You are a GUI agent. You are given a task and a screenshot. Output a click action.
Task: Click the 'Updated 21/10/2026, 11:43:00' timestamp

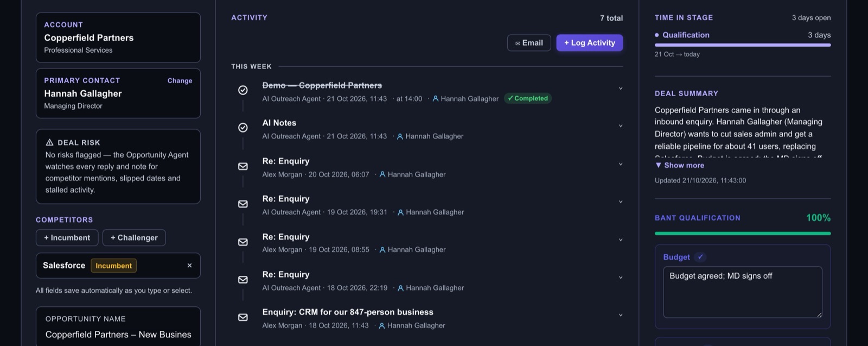pos(700,180)
